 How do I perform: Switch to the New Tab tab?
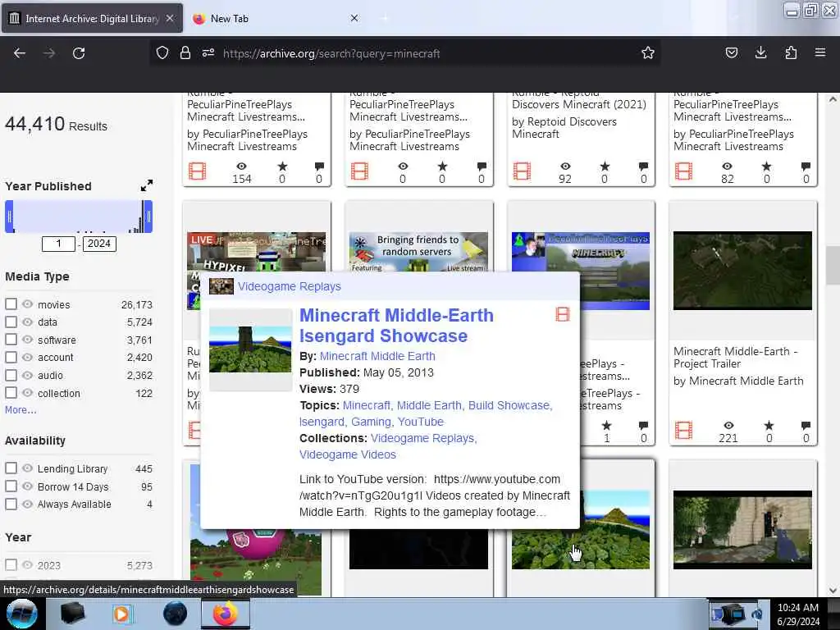click(230, 18)
